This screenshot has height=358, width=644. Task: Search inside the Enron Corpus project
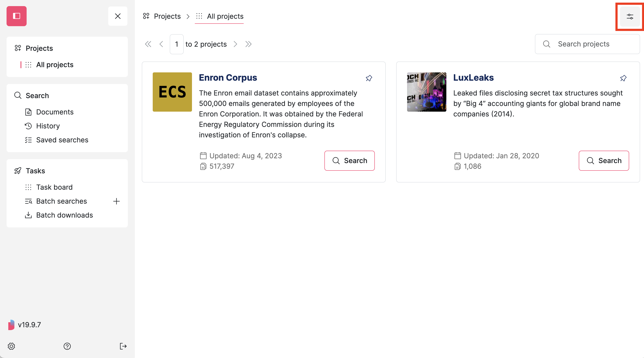(349, 160)
